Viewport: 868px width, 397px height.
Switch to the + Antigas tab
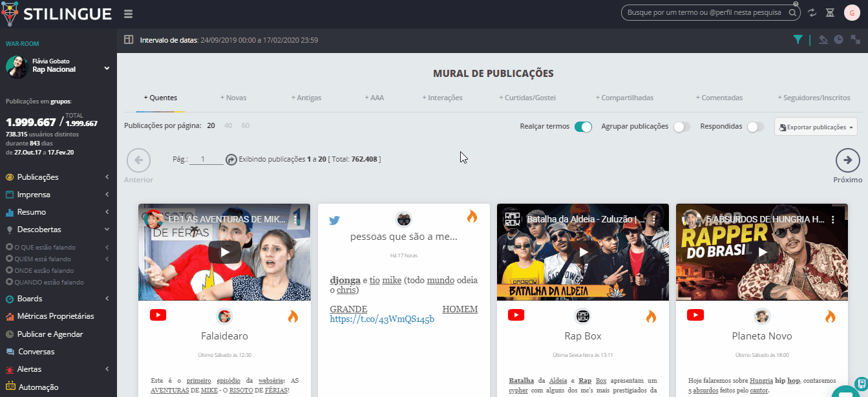[306, 98]
